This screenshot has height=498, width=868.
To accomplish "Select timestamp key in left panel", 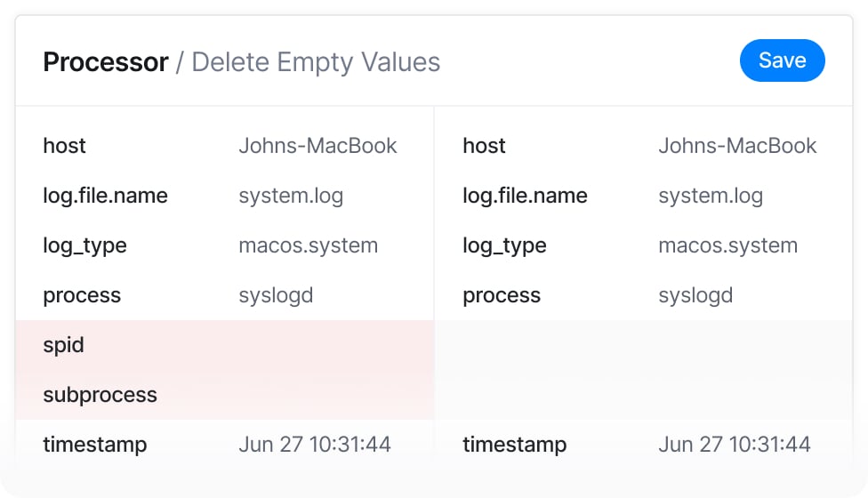I will tap(95, 445).
